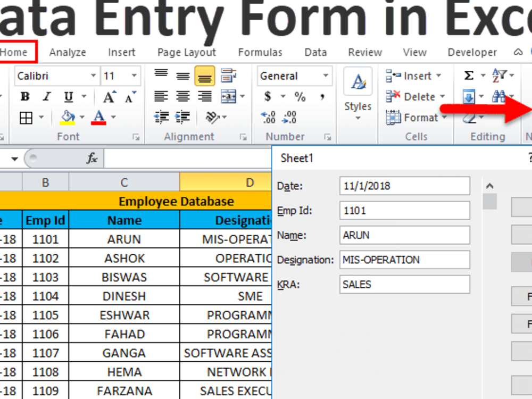Click Designation field in form
The width and height of the screenshot is (532, 399).
404,260
